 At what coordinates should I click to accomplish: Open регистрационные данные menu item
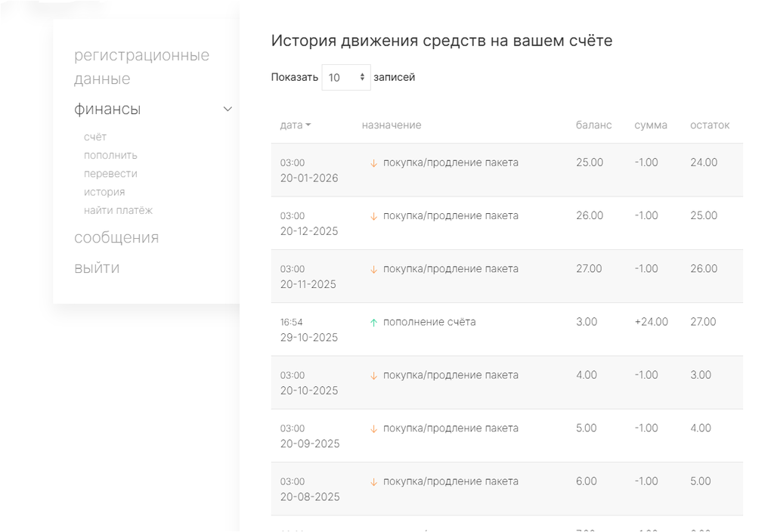pyautogui.click(x=141, y=67)
